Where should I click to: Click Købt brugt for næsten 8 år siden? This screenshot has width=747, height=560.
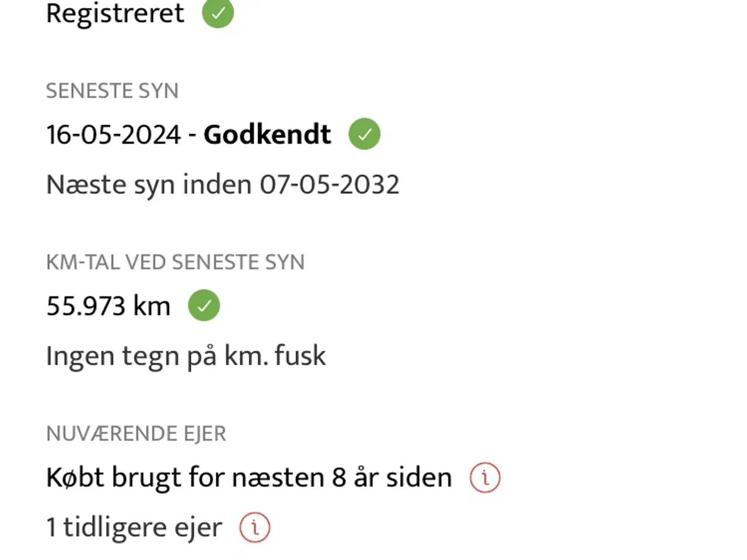click(249, 478)
